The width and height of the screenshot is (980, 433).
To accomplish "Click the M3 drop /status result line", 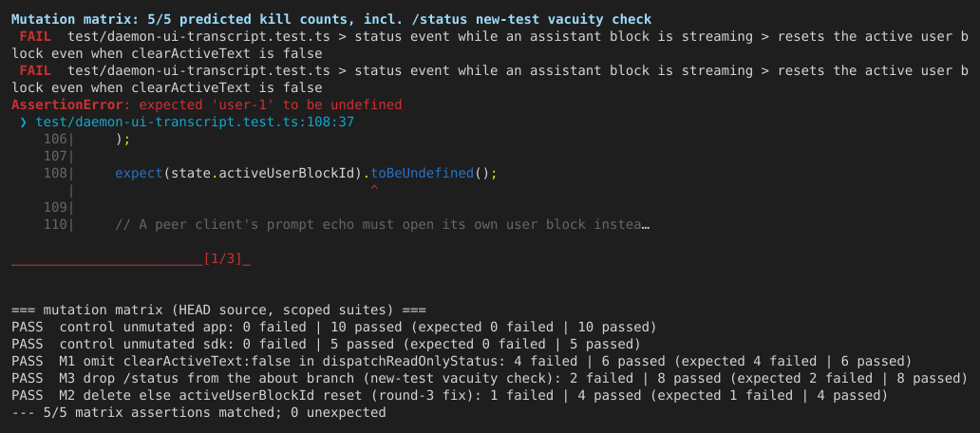I will click(489, 378).
